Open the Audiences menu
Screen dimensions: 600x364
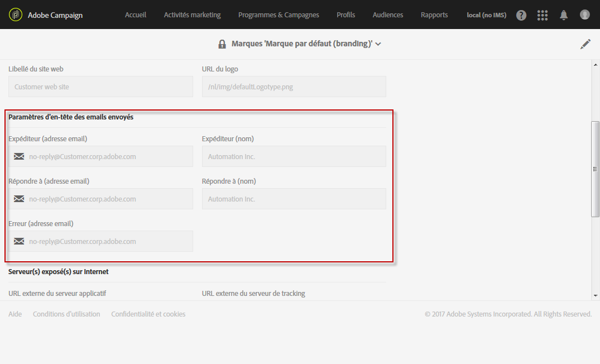click(387, 15)
